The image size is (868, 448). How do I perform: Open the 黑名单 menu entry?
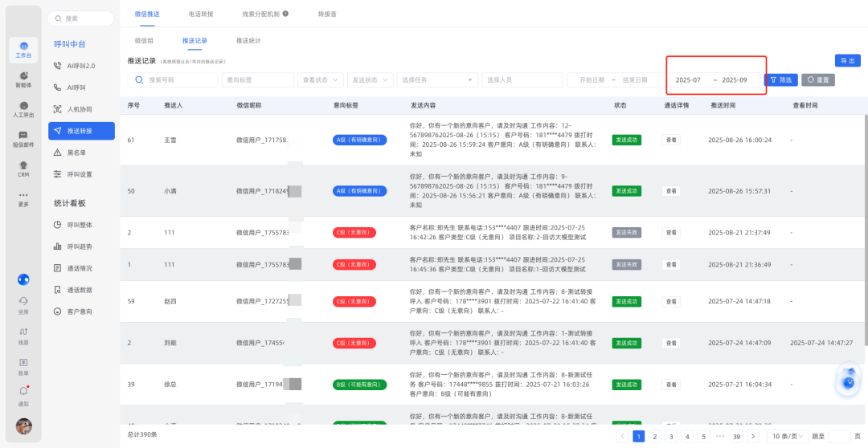79,152
